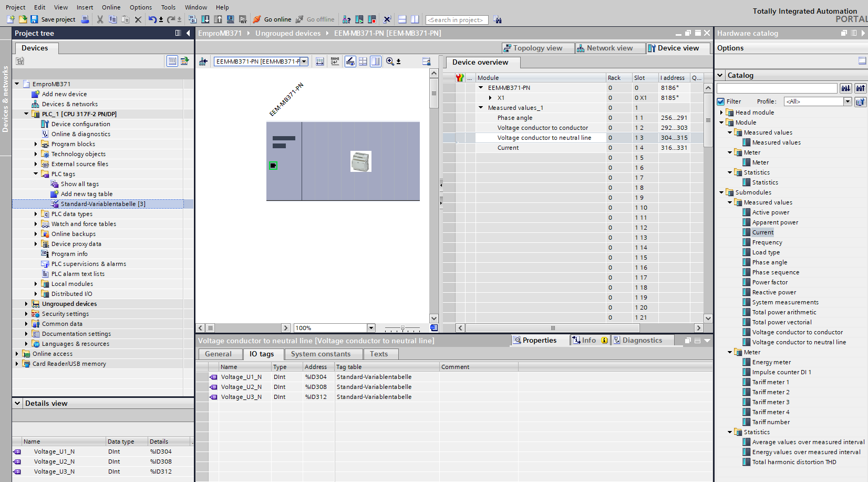Adjust the zoom slider below device view

point(402,328)
